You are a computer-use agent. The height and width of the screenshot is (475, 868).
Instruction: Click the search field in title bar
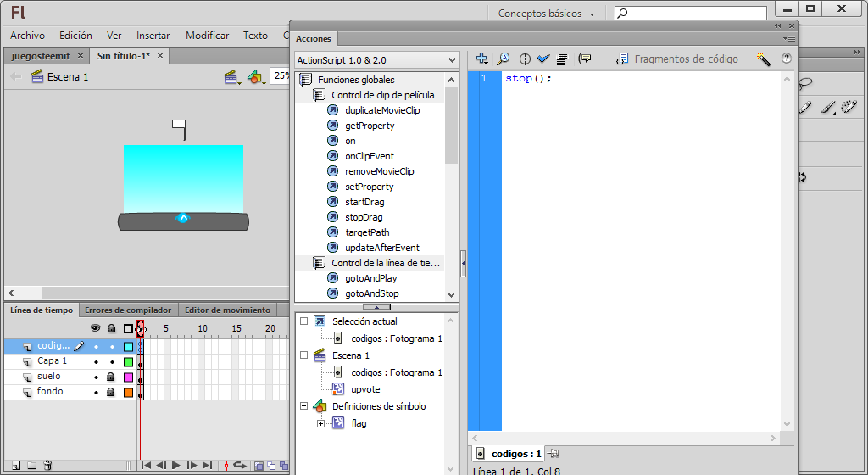click(691, 13)
